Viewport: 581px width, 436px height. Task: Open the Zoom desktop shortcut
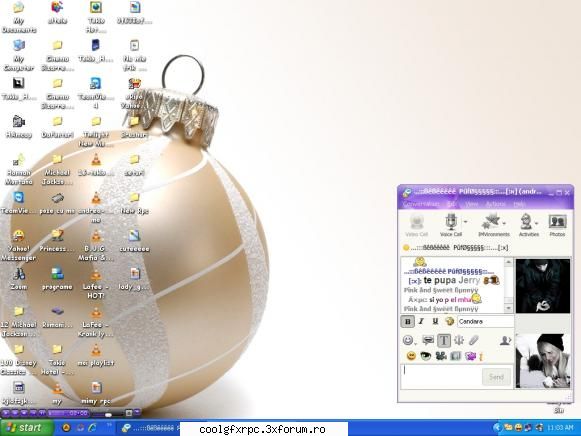click(19, 279)
